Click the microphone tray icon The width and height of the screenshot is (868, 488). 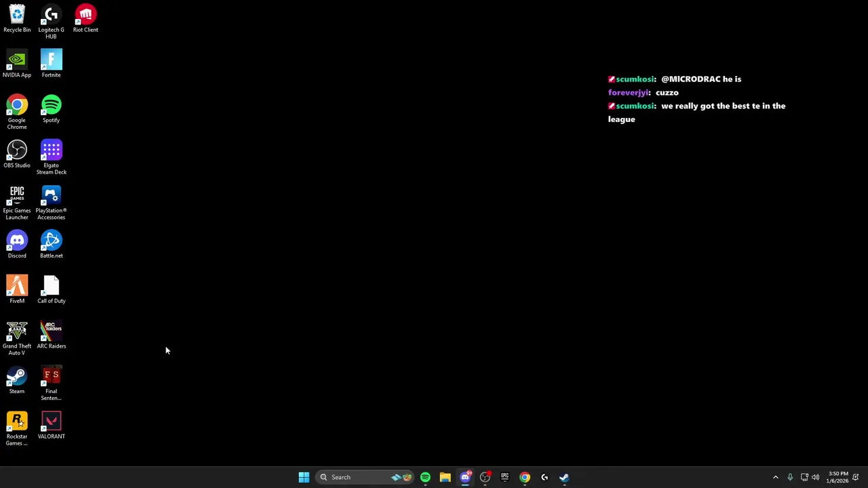click(x=790, y=477)
